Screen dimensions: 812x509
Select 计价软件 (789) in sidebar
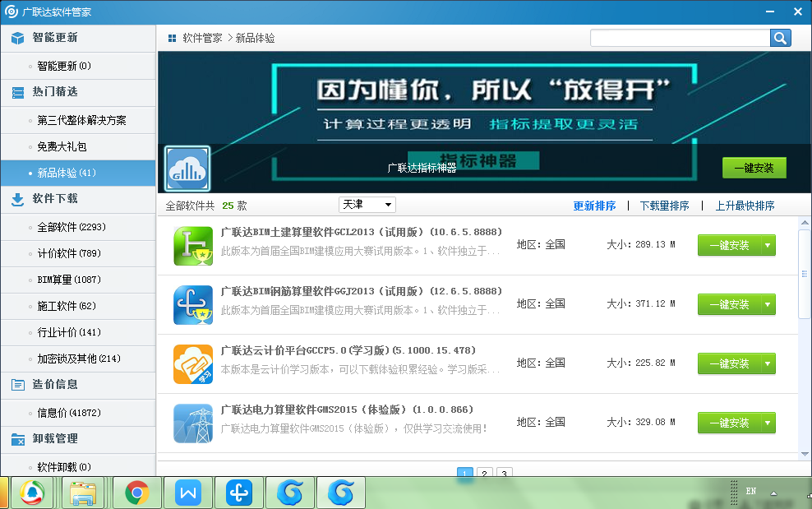click(x=78, y=253)
